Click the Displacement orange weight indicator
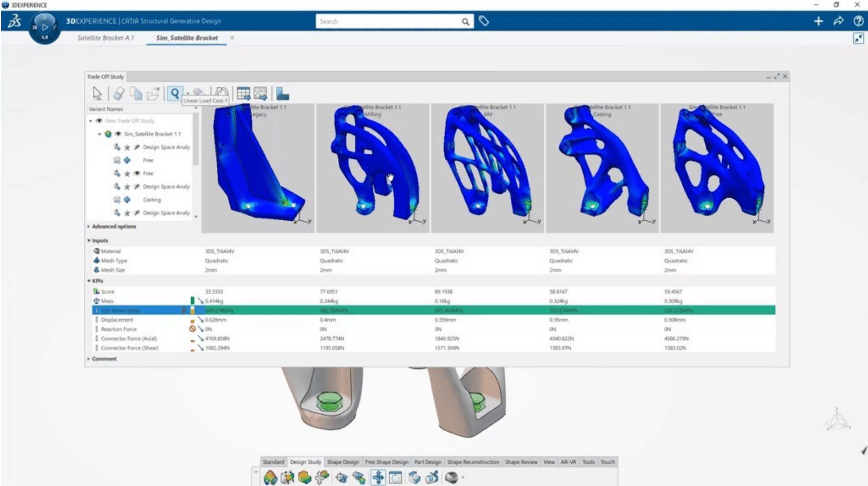Image resolution: width=868 pixels, height=486 pixels. click(x=192, y=321)
